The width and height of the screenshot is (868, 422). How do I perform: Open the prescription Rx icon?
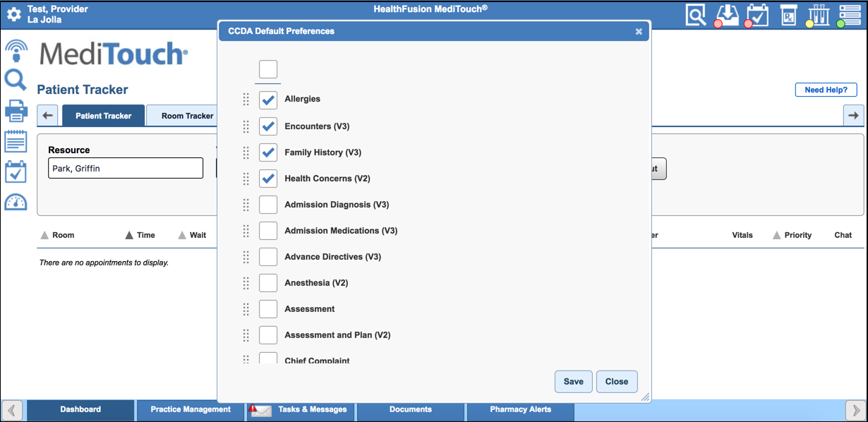(x=789, y=15)
